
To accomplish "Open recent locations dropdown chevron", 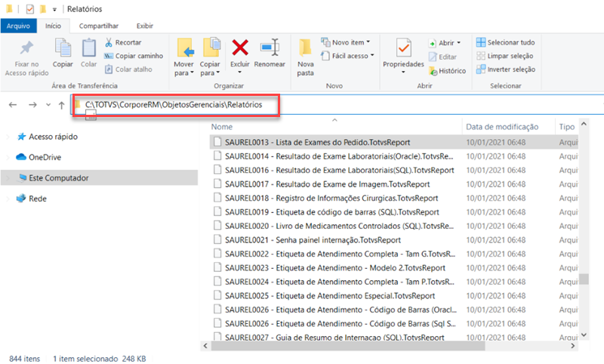I will 48,105.
